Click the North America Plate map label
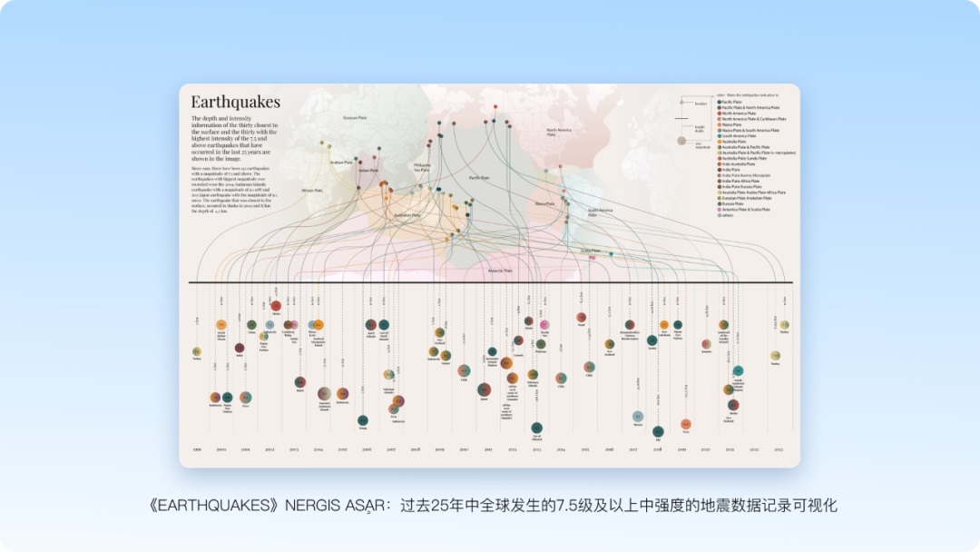This screenshot has height=552, width=980. [559, 132]
